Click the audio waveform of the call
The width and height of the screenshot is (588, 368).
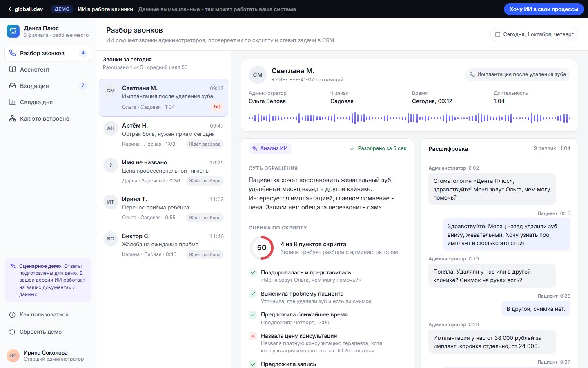(x=410, y=118)
